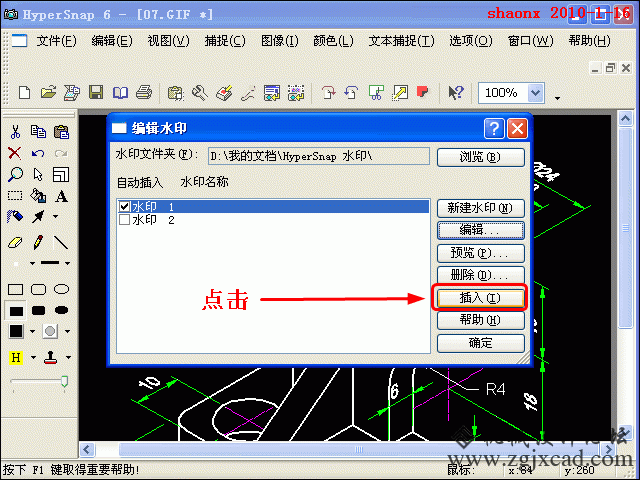Screen dimensions: 640x480
Task: Click the Print toolbar icon
Action: click(x=144, y=93)
